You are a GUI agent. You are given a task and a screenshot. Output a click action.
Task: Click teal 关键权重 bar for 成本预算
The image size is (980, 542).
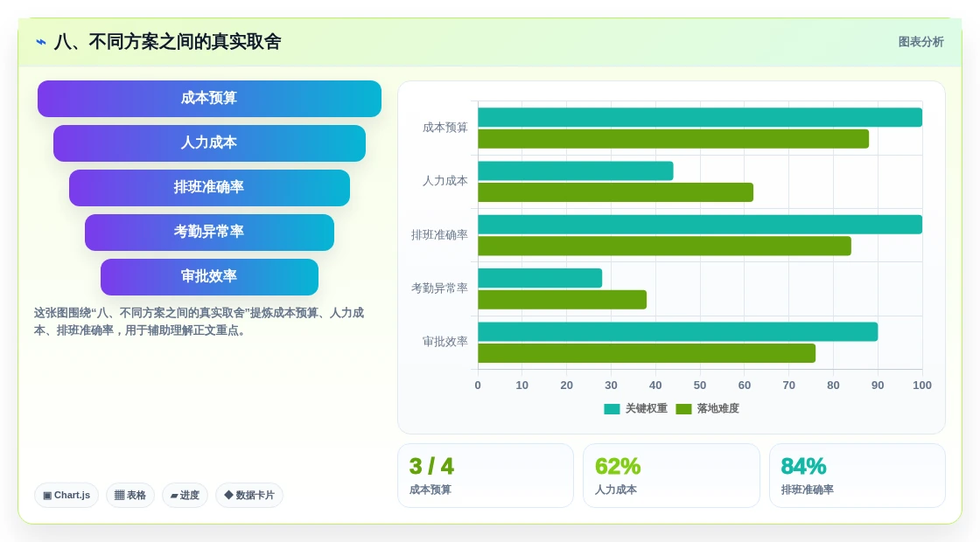[x=700, y=117]
